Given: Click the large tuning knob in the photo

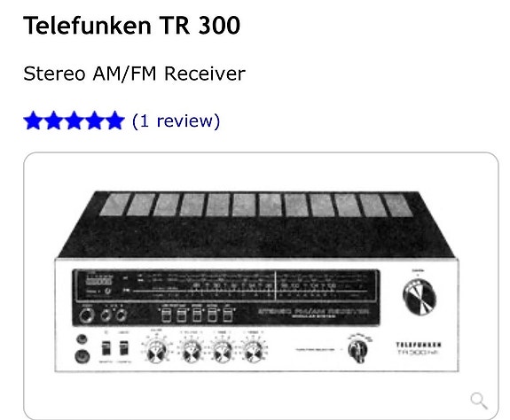Looking at the screenshot, I should pos(419,297).
